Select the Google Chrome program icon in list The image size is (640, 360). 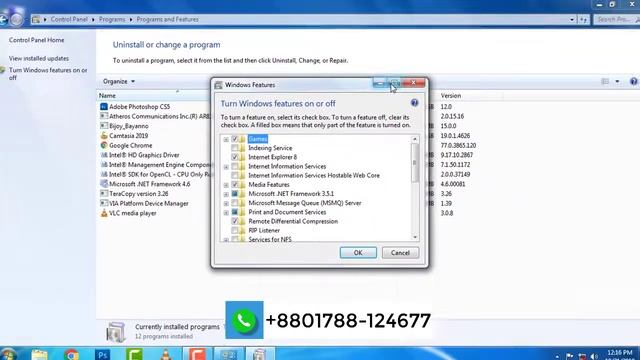(104, 145)
